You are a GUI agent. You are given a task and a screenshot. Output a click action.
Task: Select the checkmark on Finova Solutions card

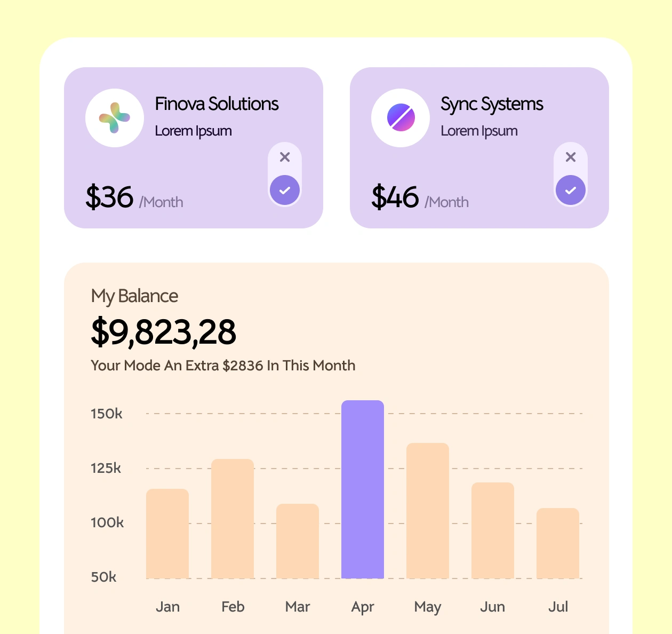click(285, 189)
